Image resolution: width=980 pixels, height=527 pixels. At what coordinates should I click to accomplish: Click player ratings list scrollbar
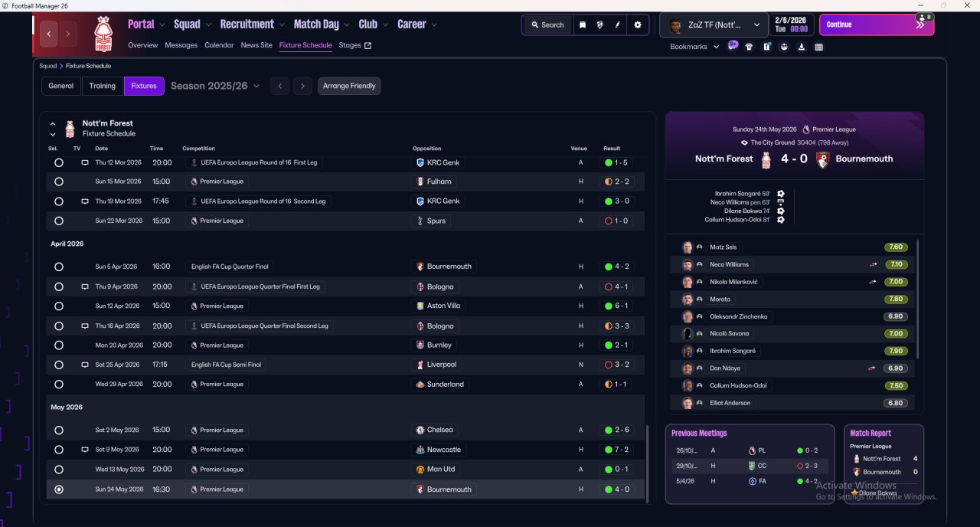[x=917, y=299]
